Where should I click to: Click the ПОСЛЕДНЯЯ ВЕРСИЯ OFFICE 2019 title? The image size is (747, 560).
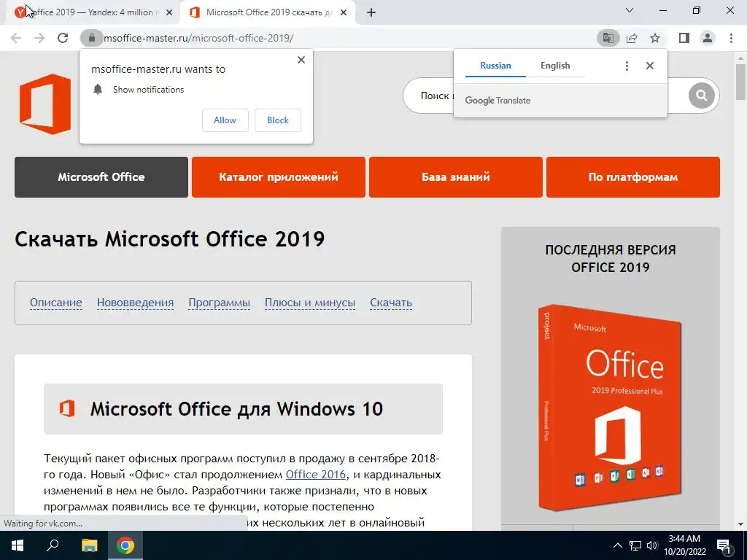(x=611, y=259)
